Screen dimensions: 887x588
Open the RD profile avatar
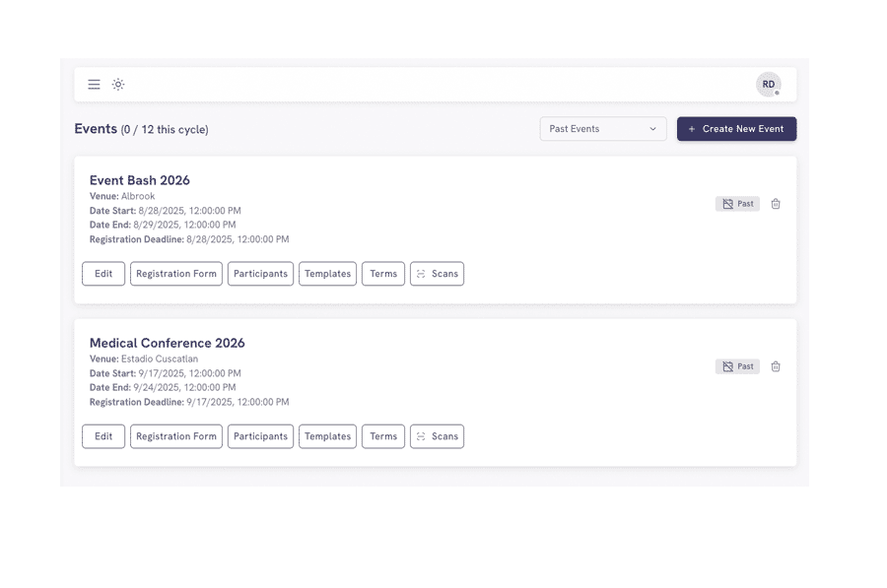(769, 85)
